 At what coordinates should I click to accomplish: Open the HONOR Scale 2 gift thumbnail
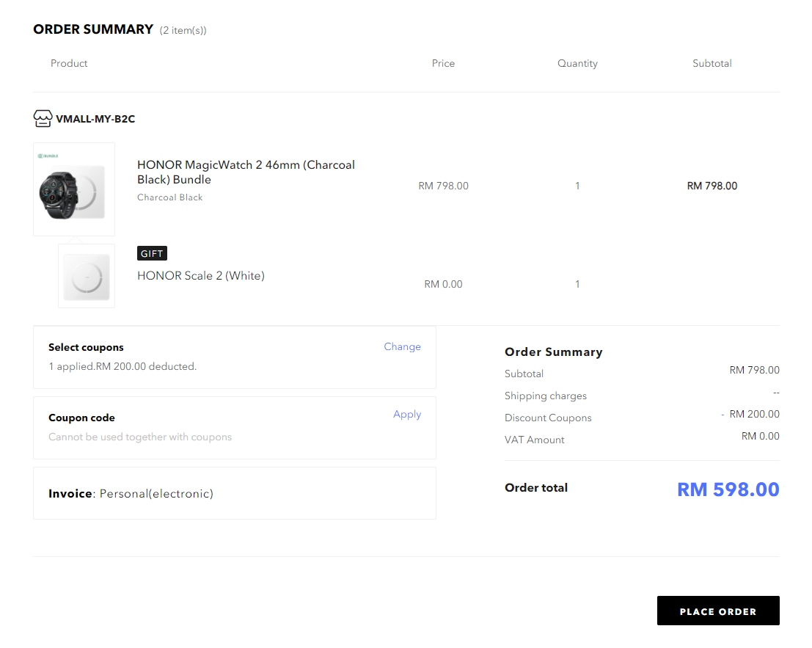[x=87, y=276]
